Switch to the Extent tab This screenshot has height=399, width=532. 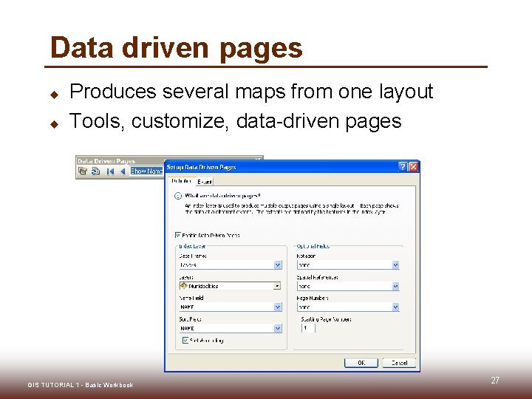click(x=205, y=182)
